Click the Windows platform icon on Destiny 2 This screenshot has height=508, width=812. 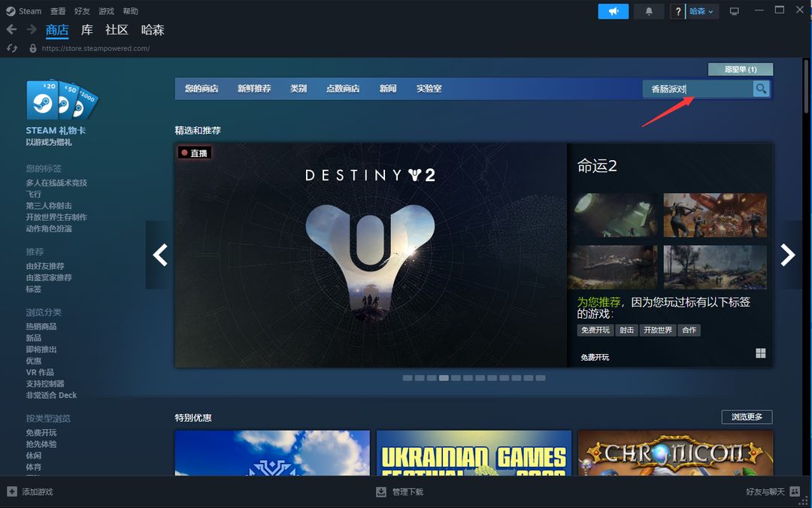(760, 353)
